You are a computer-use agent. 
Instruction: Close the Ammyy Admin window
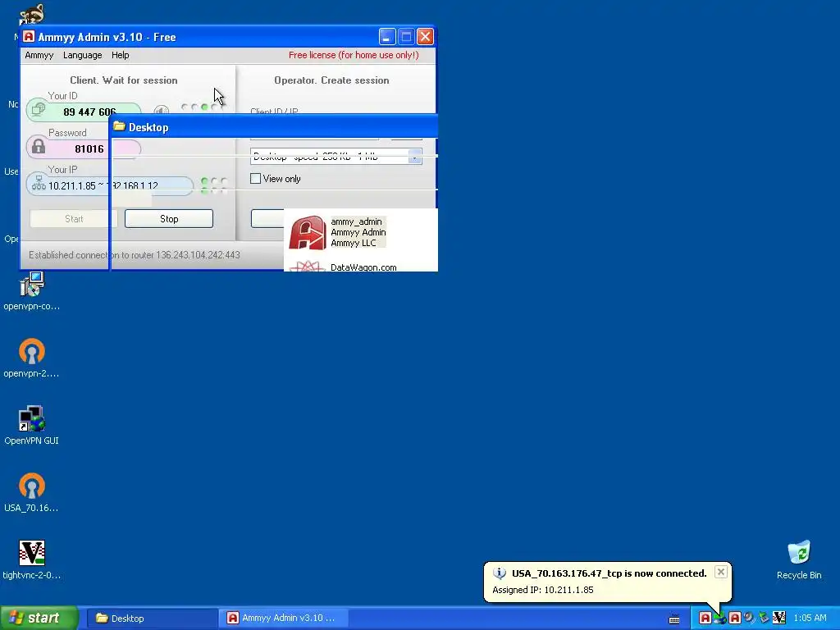tap(426, 36)
